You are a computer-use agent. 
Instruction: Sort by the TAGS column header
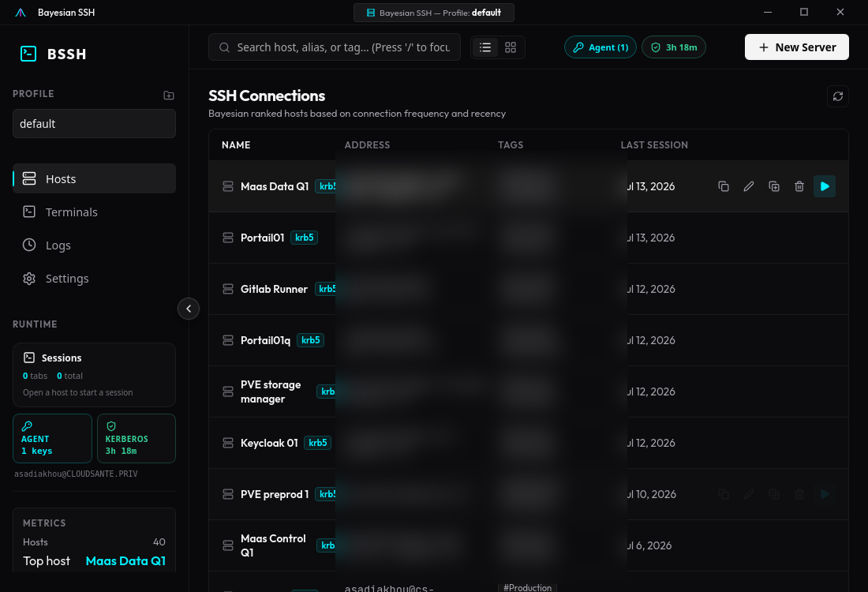(511, 145)
